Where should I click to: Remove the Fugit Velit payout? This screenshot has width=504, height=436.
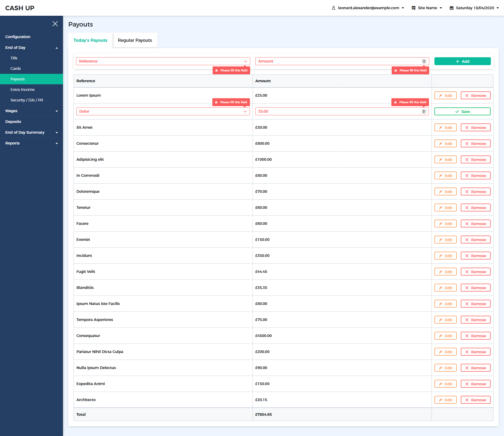pos(475,272)
